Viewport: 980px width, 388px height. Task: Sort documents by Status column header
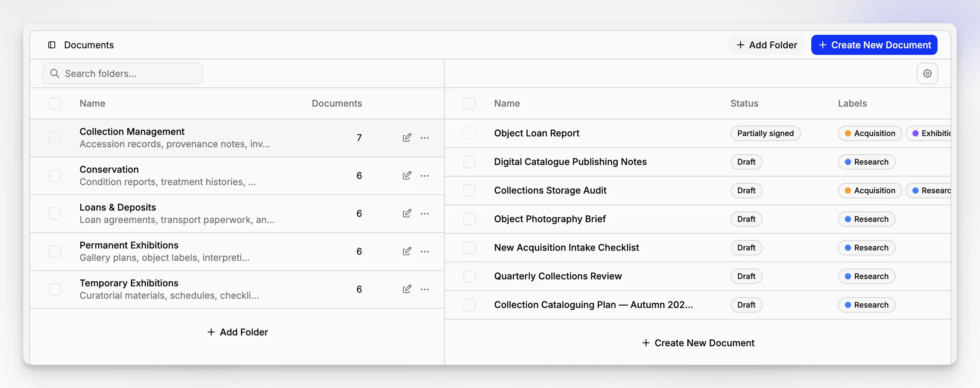(x=744, y=104)
